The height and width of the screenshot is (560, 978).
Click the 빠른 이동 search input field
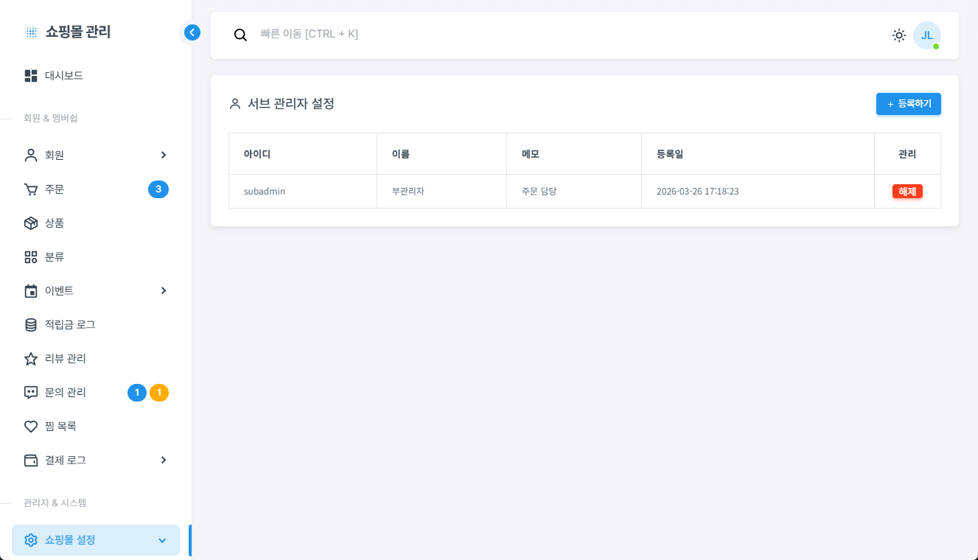coord(516,34)
